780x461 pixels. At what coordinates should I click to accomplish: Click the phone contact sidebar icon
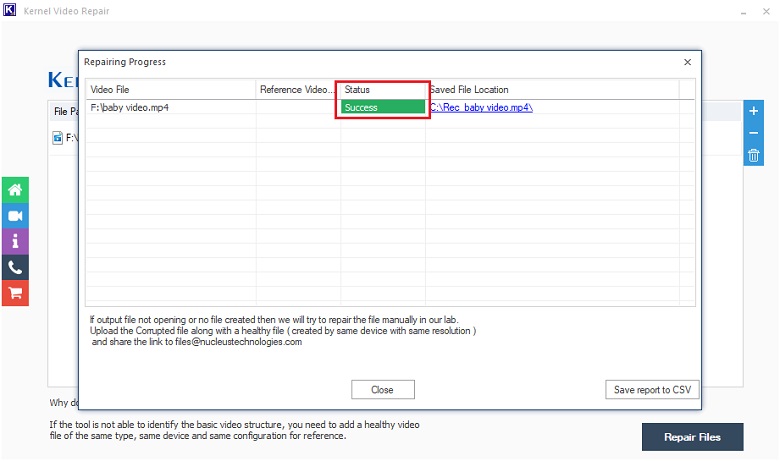tap(15, 268)
